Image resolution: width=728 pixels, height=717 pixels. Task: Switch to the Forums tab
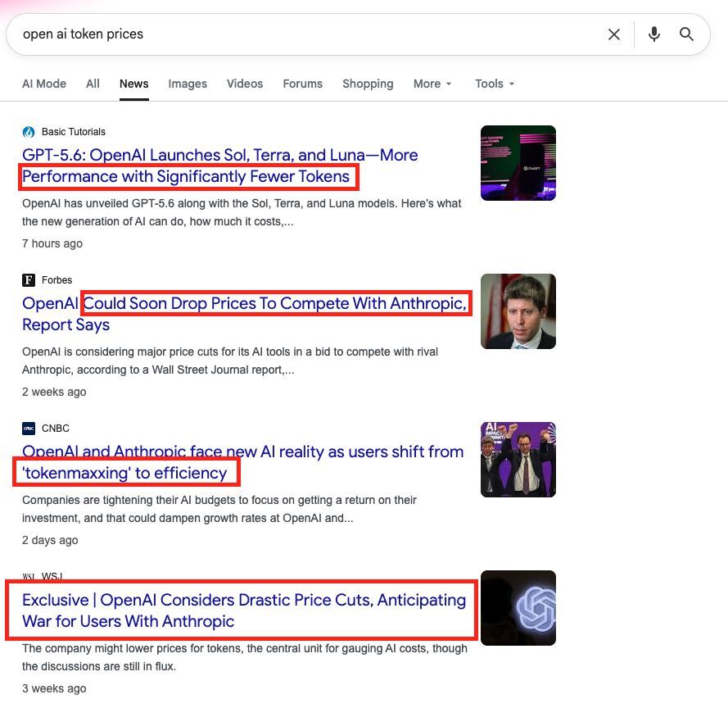(x=303, y=84)
